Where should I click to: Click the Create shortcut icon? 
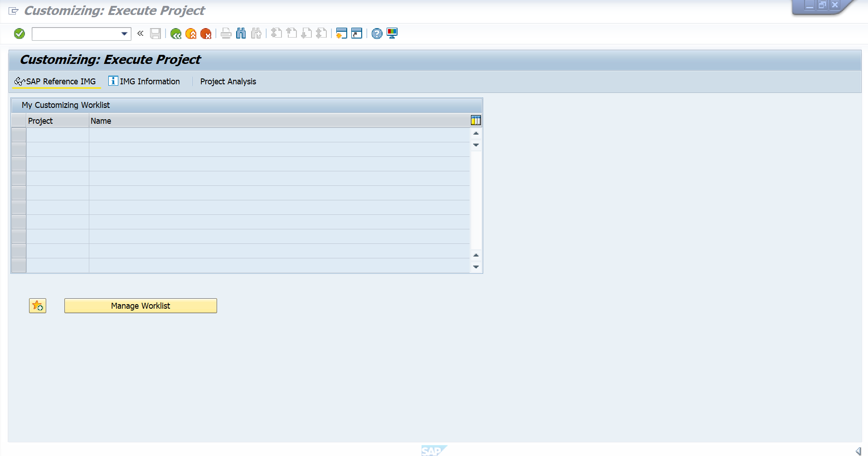(357, 34)
